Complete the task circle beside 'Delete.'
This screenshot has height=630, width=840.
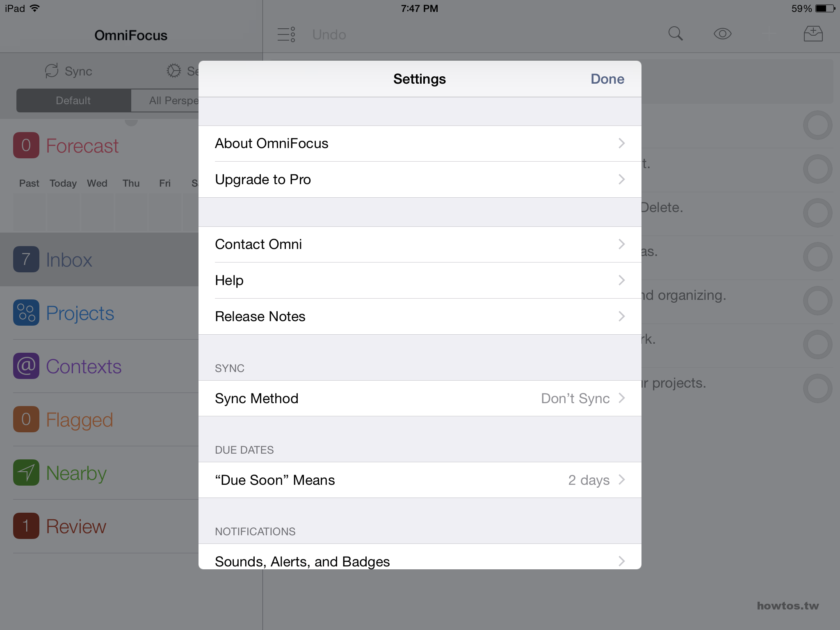[x=817, y=213]
